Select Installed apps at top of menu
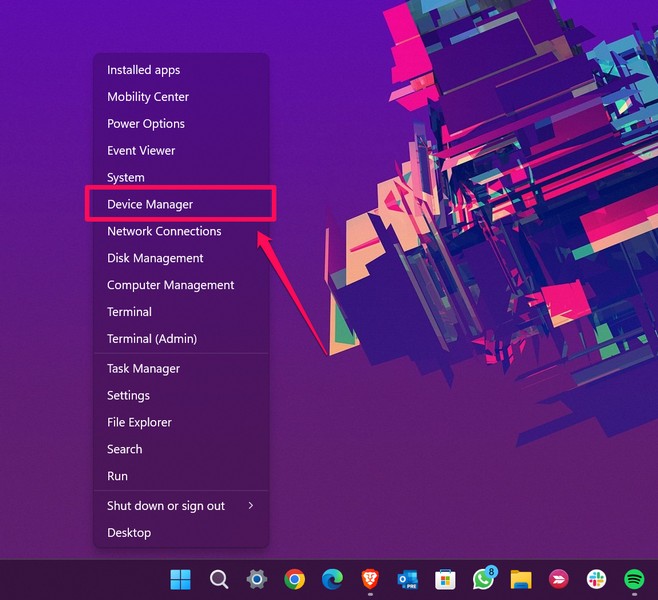658x600 pixels. [x=143, y=70]
